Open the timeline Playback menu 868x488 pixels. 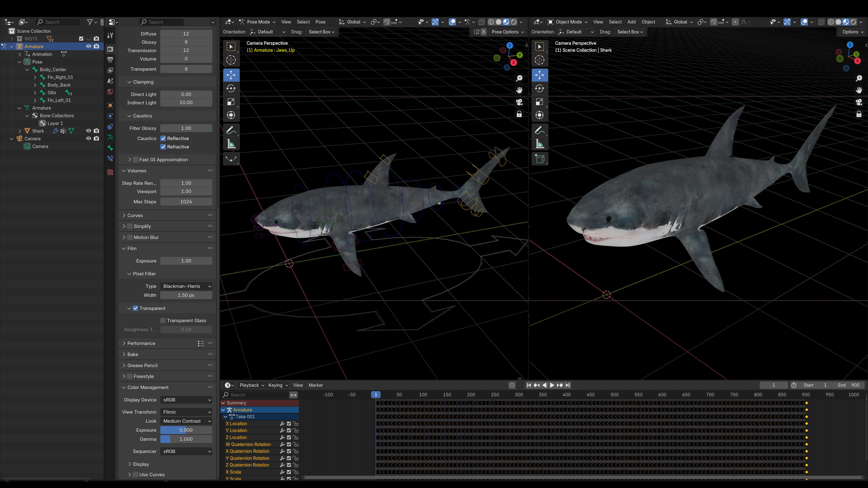252,385
